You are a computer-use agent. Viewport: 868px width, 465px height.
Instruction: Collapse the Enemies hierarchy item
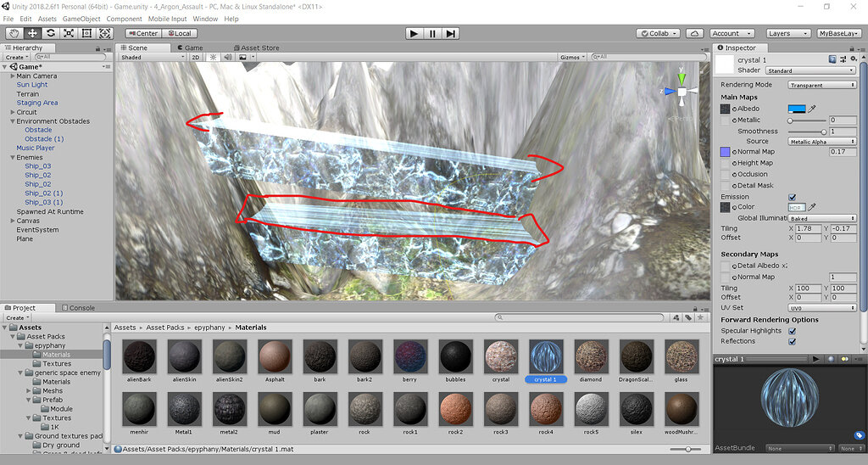12,157
